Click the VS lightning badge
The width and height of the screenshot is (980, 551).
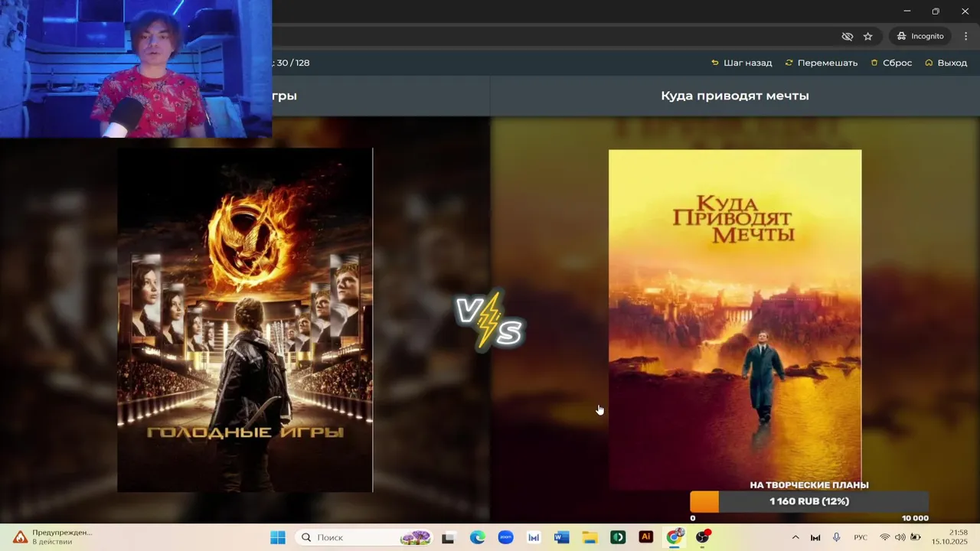(490, 320)
